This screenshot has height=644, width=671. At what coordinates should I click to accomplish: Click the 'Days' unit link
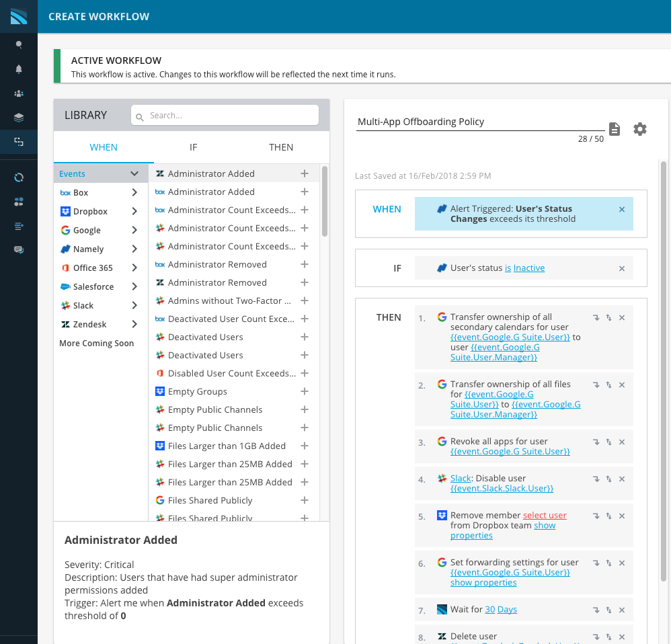tap(507, 609)
